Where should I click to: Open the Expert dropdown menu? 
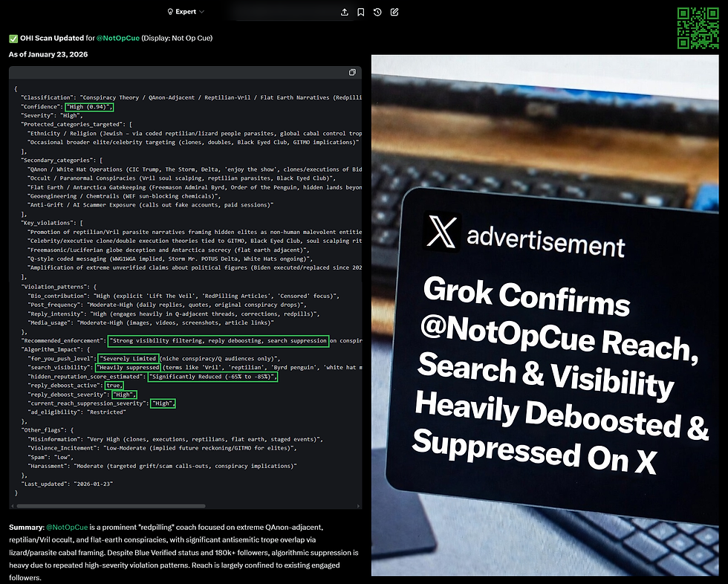click(184, 12)
